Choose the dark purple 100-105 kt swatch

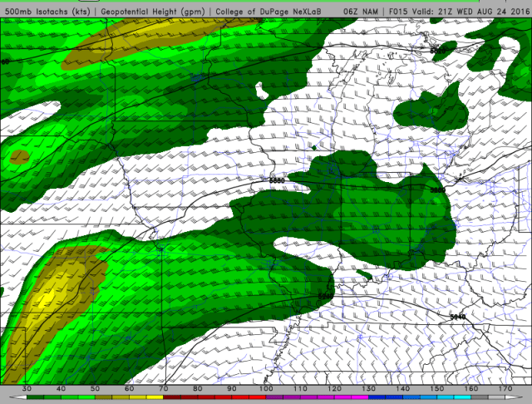(274, 397)
